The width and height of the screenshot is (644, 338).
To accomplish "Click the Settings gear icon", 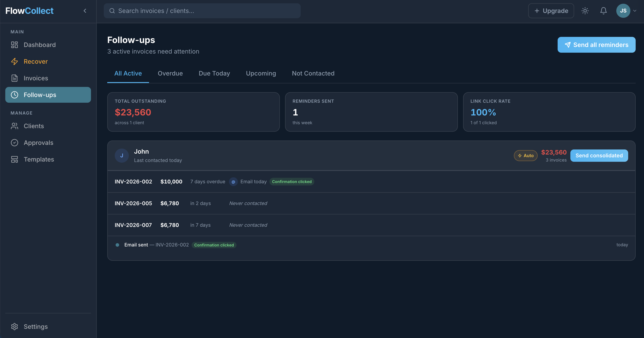I will (x=15, y=327).
